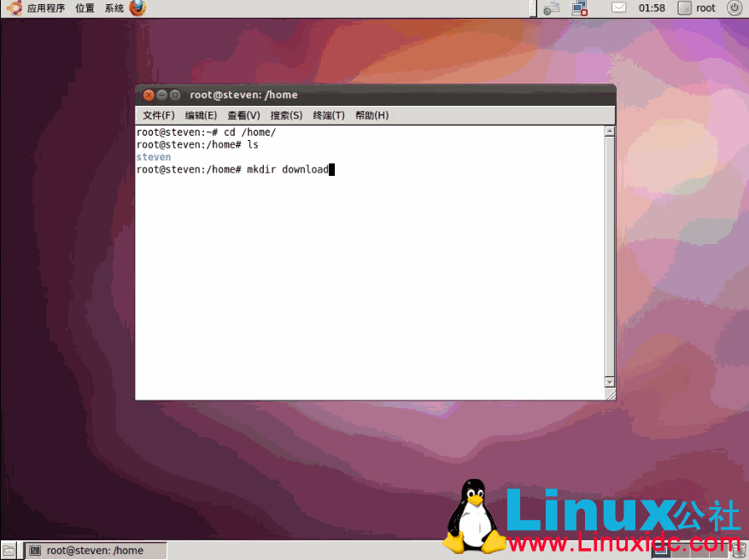Open the 帮助(H) menu in the terminal
This screenshot has width=749, height=560.
371,114
